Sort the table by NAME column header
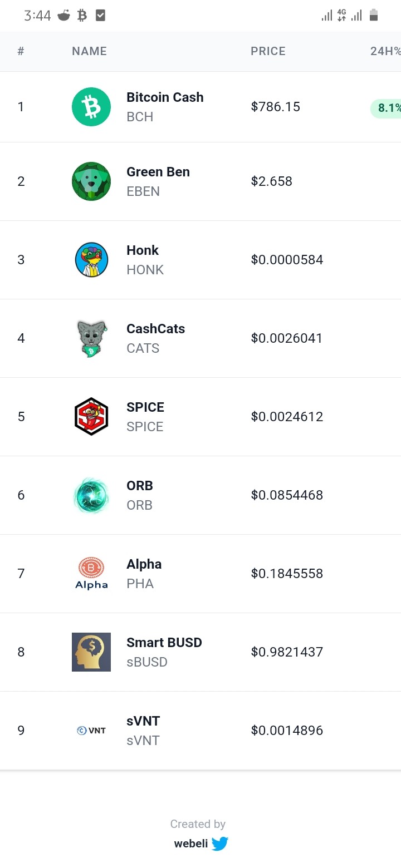The image size is (401, 868). click(x=89, y=51)
